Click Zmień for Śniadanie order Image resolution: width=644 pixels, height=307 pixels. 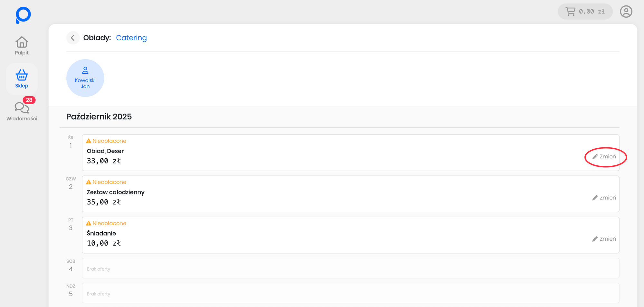point(604,239)
